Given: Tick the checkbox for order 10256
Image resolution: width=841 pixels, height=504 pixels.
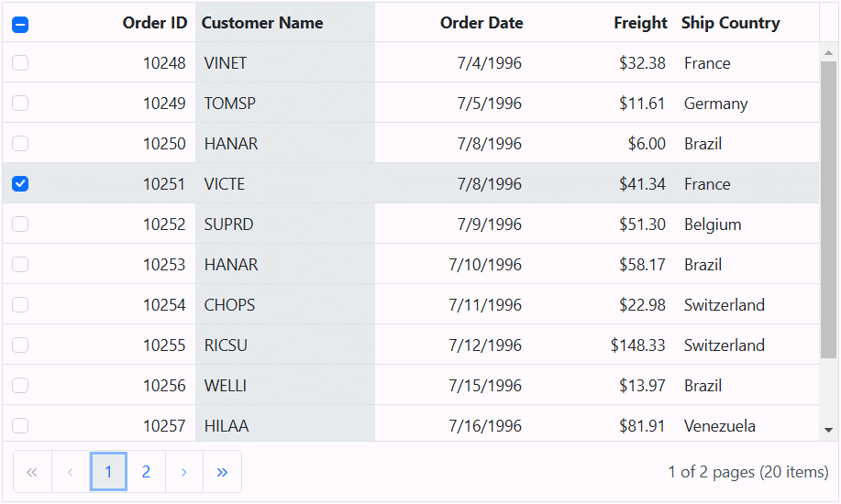Looking at the screenshot, I should click(20, 386).
